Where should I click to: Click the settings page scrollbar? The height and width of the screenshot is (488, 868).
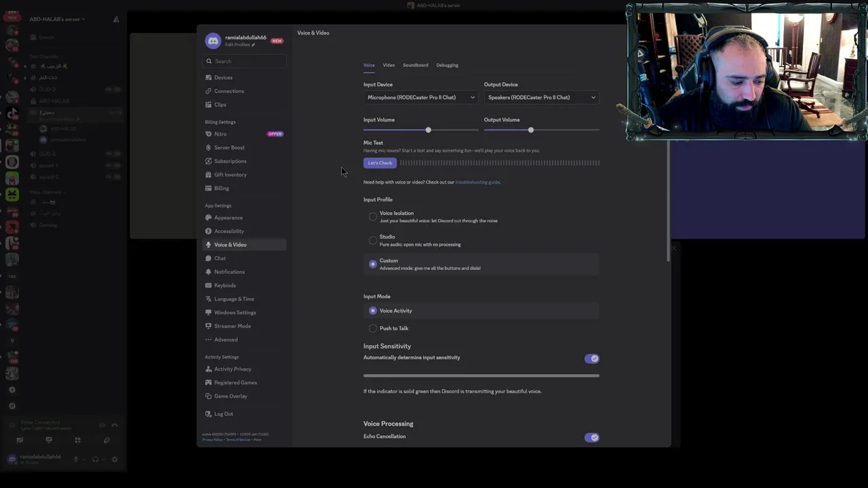click(669, 200)
